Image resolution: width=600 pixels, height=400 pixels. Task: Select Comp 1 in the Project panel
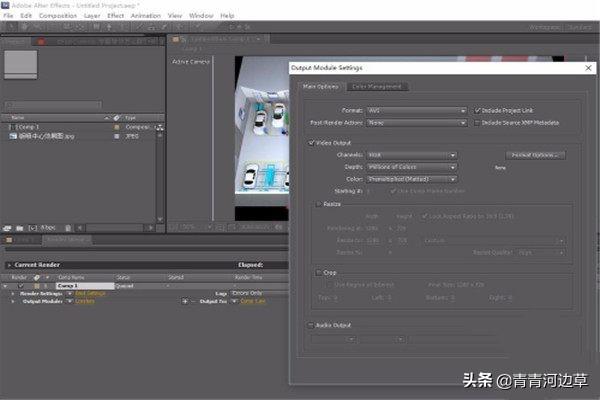pyautogui.click(x=29, y=127)
